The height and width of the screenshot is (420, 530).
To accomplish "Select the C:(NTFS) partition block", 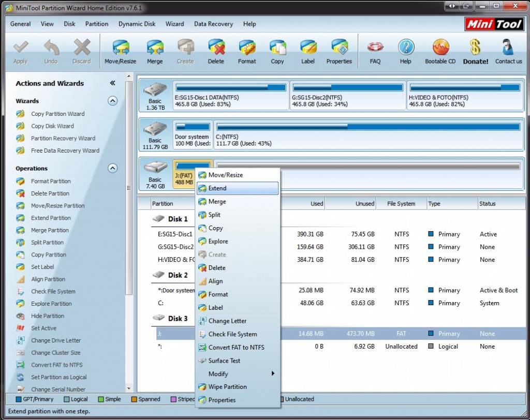I will click(369, 135).
